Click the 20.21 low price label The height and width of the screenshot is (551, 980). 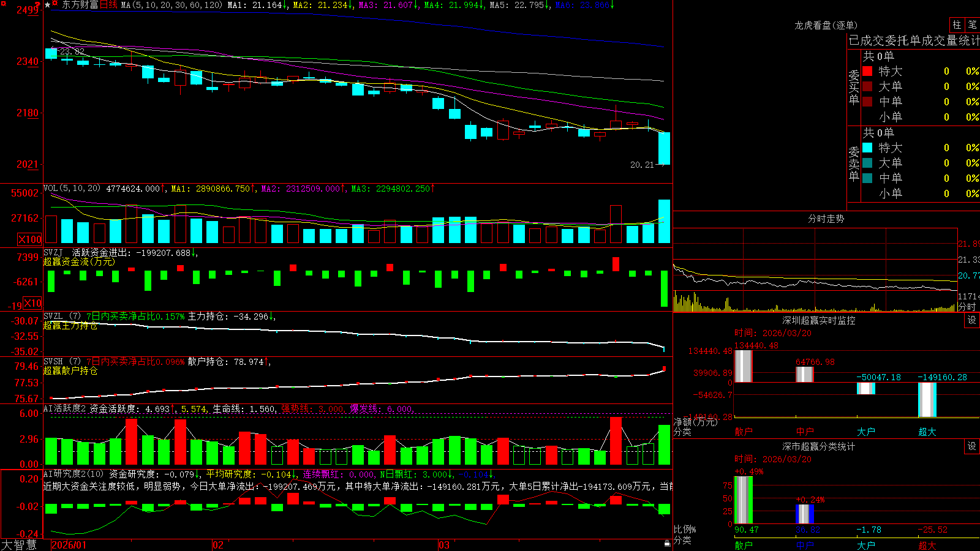[642, 165]
